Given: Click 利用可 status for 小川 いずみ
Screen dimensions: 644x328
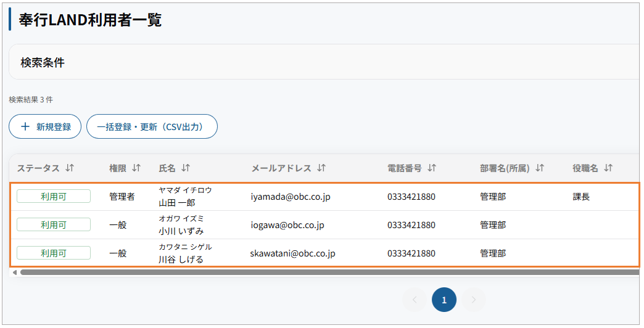Looking at the screenshot, I should click(x=54, y=224).
